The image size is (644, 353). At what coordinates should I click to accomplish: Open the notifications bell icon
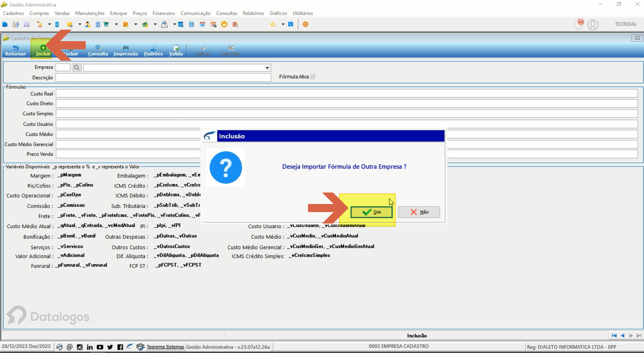click(x=579, y=24)
